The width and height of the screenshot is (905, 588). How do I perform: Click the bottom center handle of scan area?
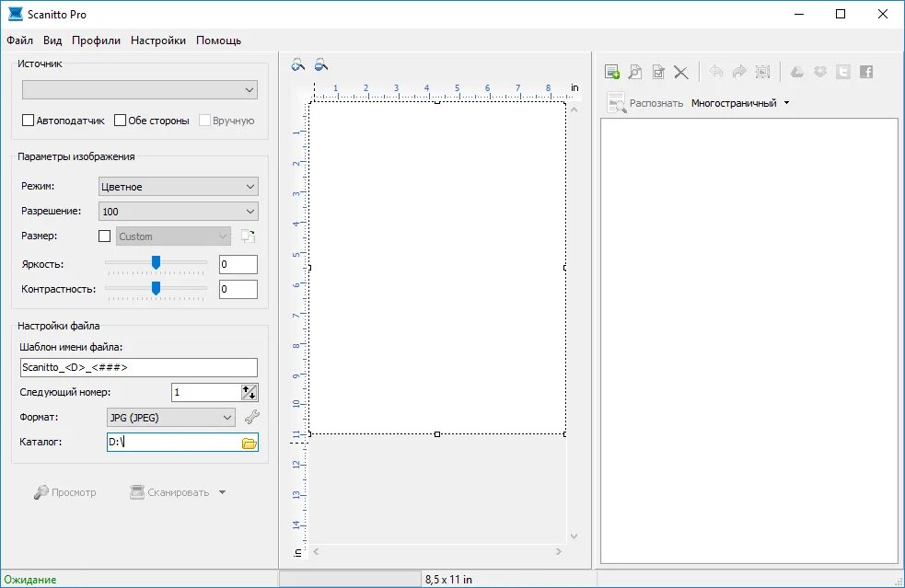click(437, 434)
